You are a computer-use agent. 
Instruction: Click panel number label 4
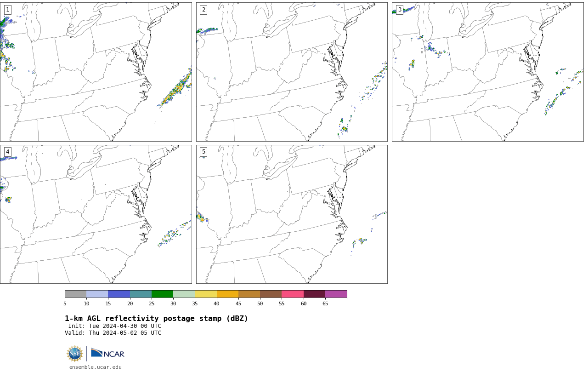tap(7, 152)
